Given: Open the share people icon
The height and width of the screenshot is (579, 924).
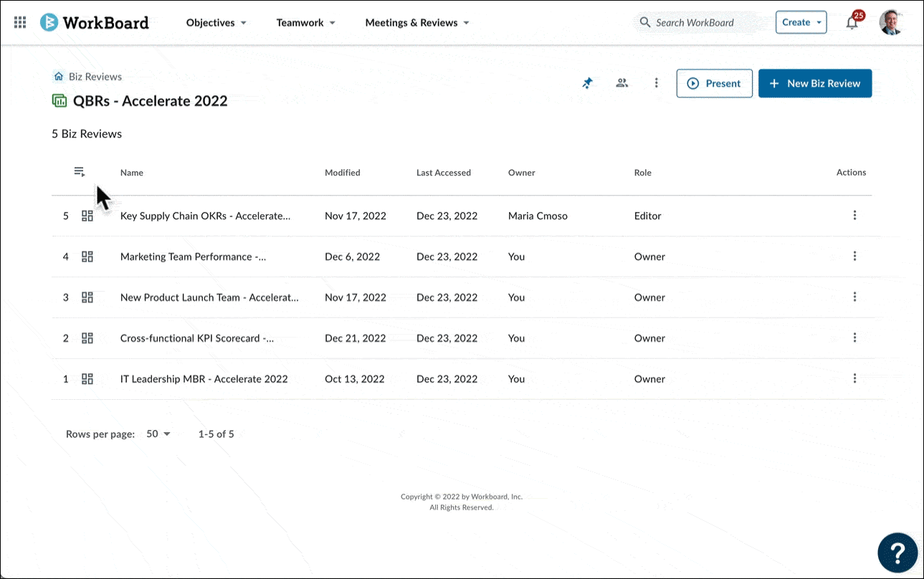Looking at the screenshot, I should [x=621, y=83].
